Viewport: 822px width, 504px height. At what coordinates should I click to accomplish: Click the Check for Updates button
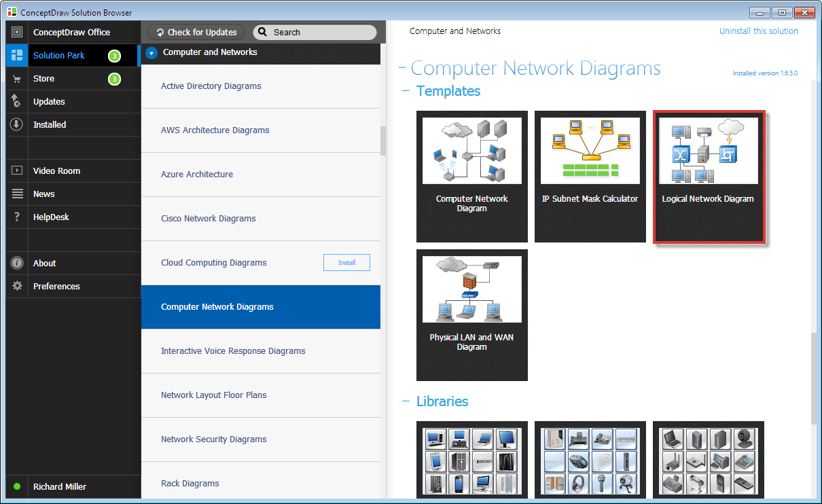[x=196, y=32]
